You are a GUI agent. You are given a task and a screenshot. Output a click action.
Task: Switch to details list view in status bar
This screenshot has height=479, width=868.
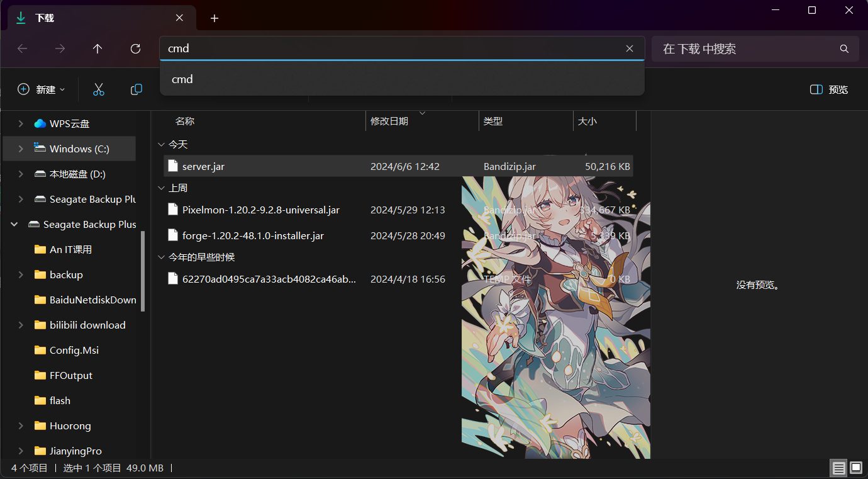(838, 468)
